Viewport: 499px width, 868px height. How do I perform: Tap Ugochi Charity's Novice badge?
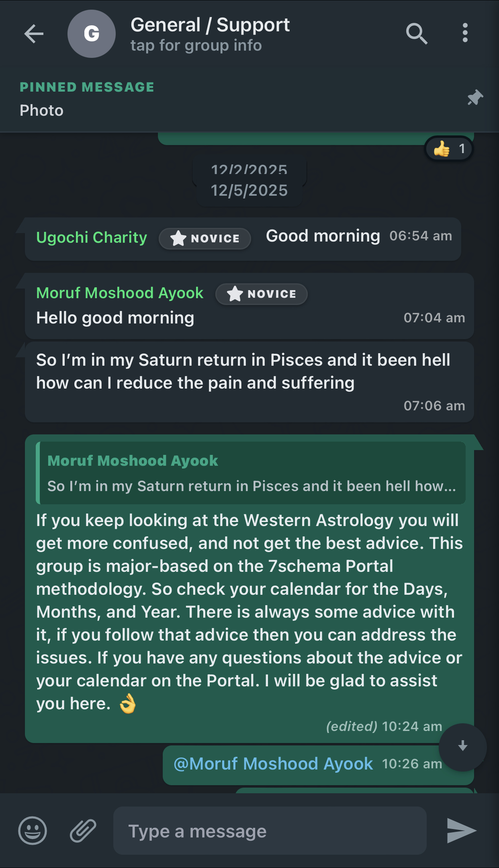[205, 238]
